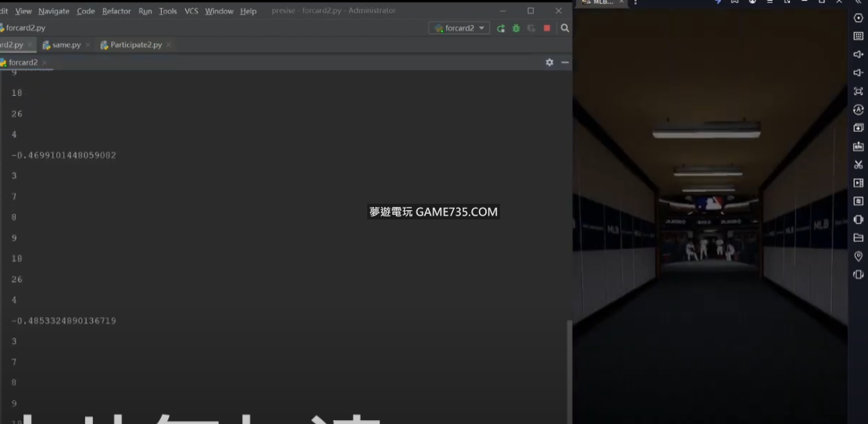Toggle emulator fullscreen icon in sidebar
The width and height of the screenshot is (868, 424).
(x=858, y=91)
